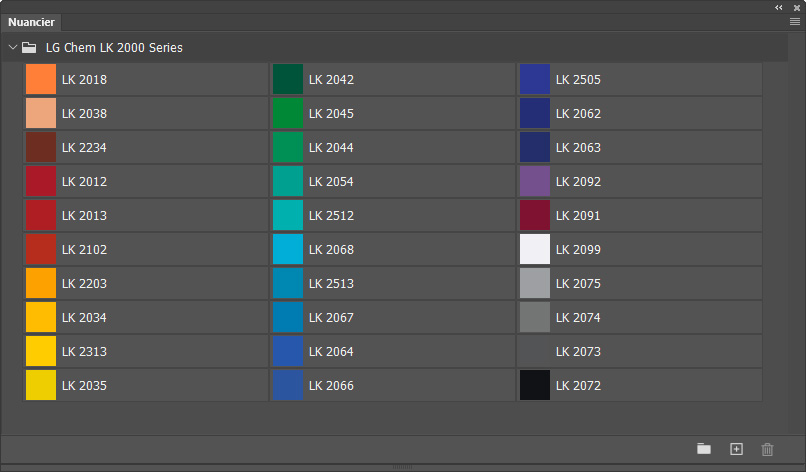Choose the green LK 2045 swatch
The image size is (806, 472).
288,113
